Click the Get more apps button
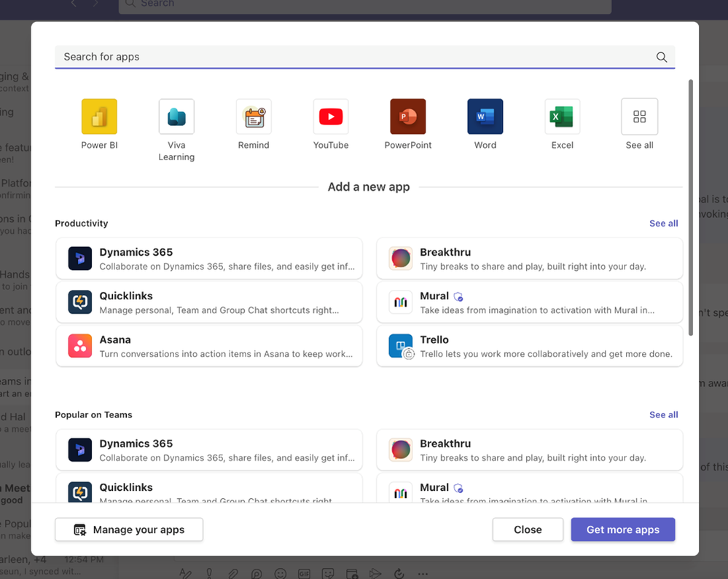Viewport: 728px width, 579px height. tap(623, 529)
